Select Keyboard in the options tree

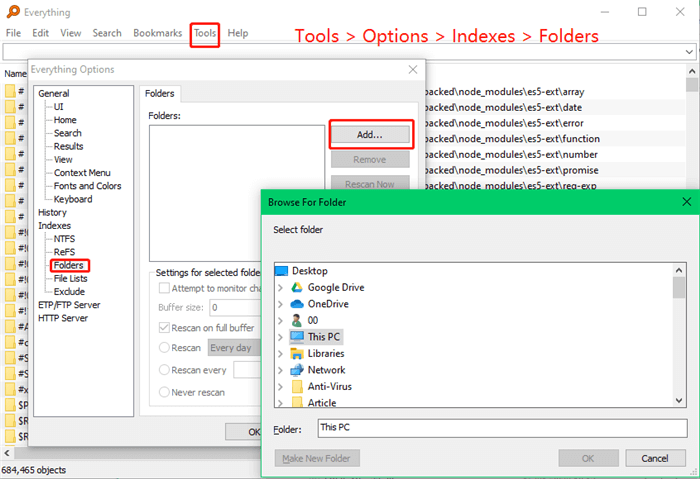tap(73, 199)
